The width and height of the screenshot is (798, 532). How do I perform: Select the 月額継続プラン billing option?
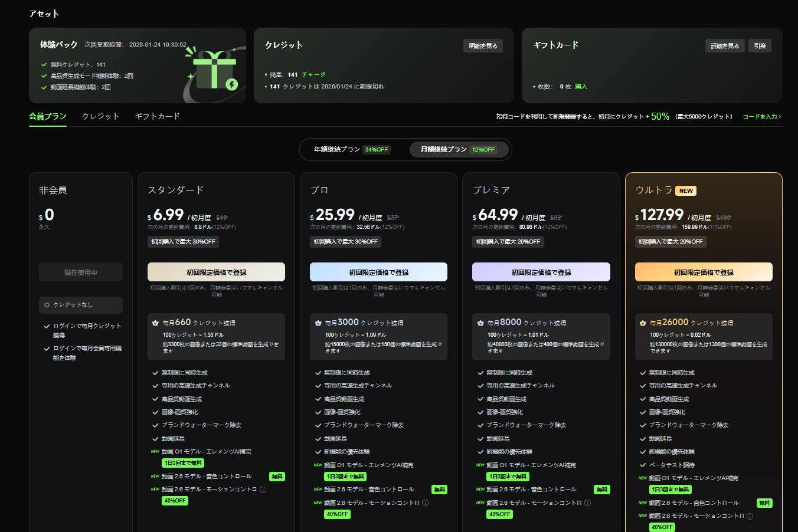(457, 150)
